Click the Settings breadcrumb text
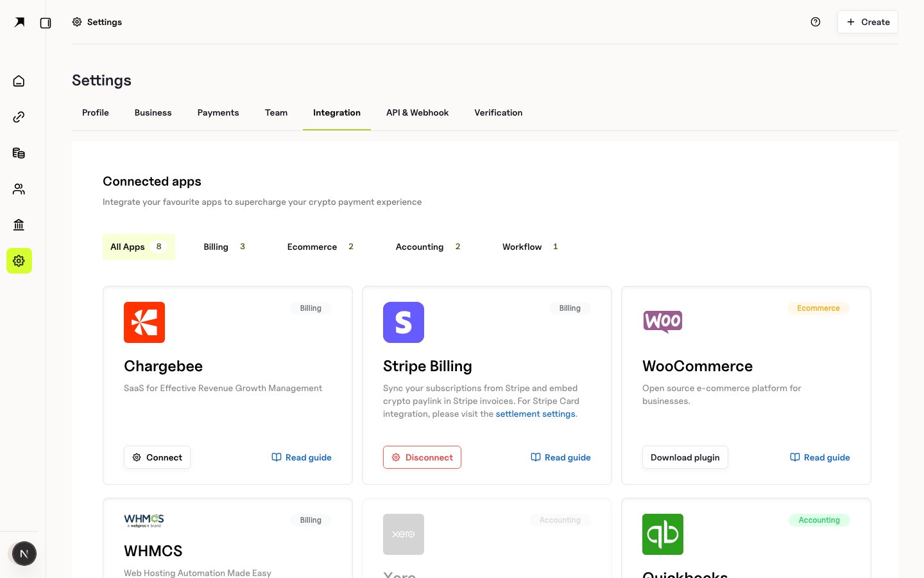The image size is (924, 578). (x=105, y=22)
